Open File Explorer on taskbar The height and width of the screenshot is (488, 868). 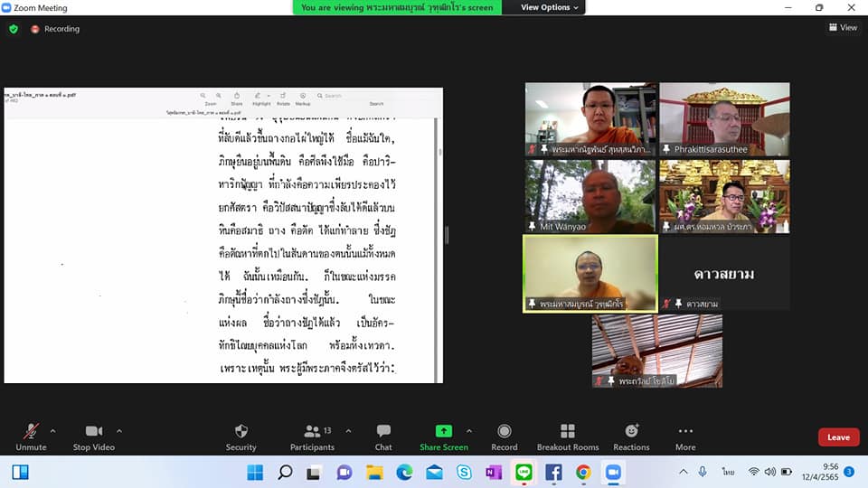(x=374, y=473)
